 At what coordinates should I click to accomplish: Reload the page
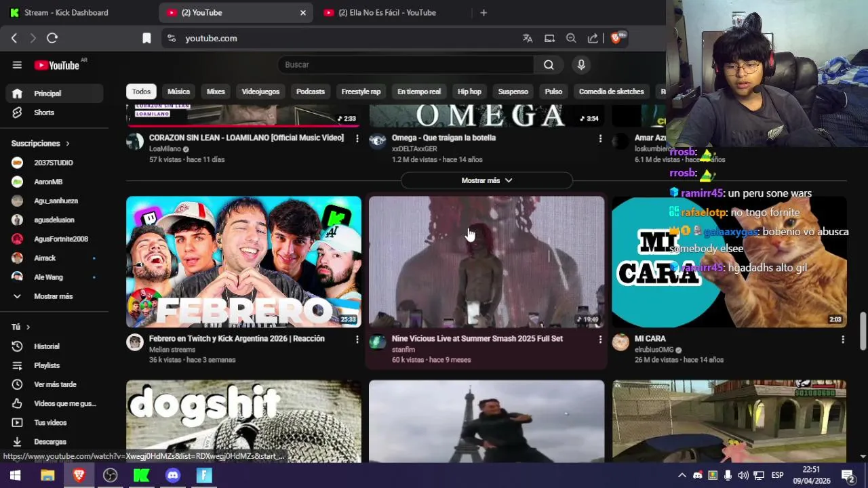click(x=52, y=39)
